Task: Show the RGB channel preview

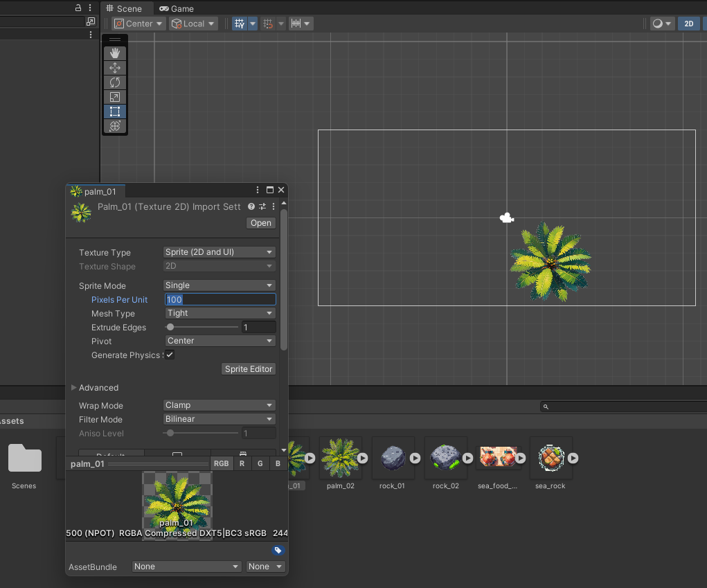Action: pos(222,463)
